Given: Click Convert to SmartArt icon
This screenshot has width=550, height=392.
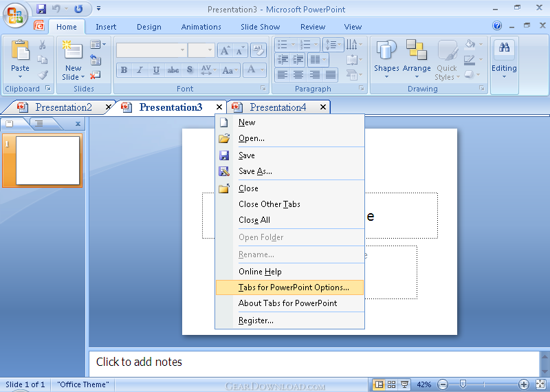Looking at the screenshot, I should (x=354, y=75).
